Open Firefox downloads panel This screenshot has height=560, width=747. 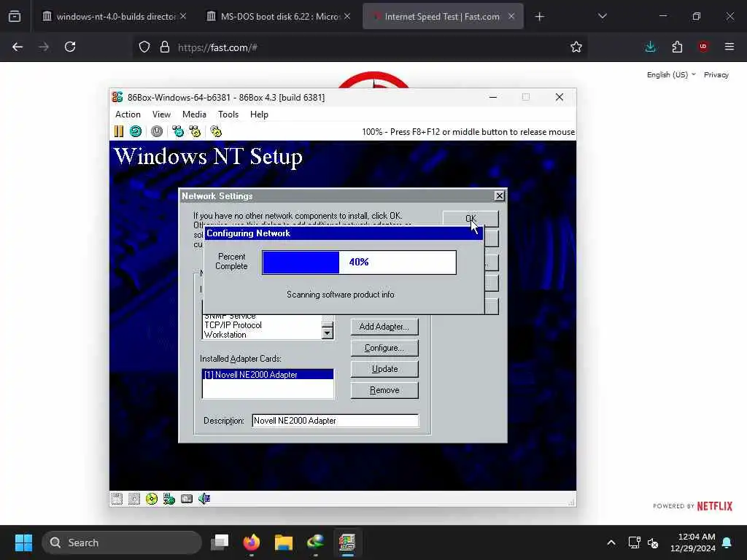click(x=650, y=47)
